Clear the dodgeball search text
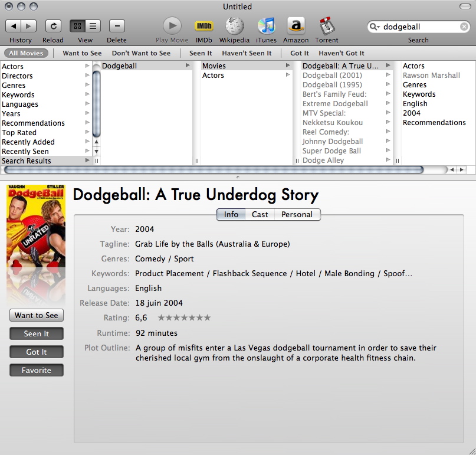 464,27
